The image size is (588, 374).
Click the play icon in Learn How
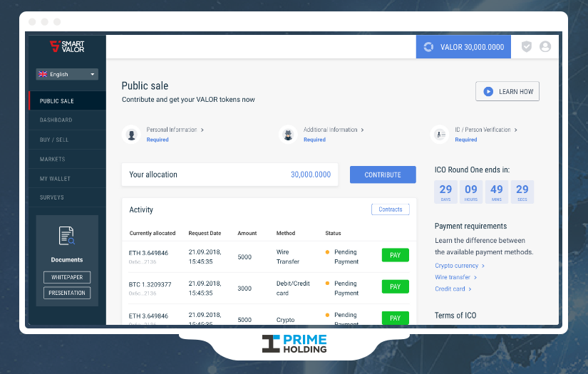click(x=488, y=91)
